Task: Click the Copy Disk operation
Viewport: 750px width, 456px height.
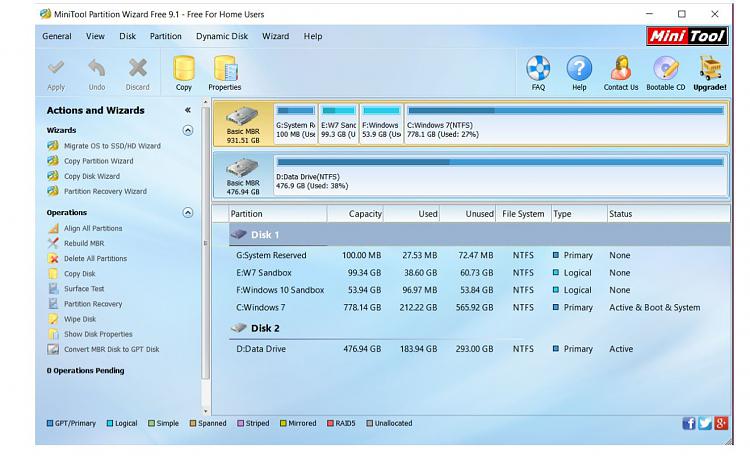Action: [x=79, y=274]
